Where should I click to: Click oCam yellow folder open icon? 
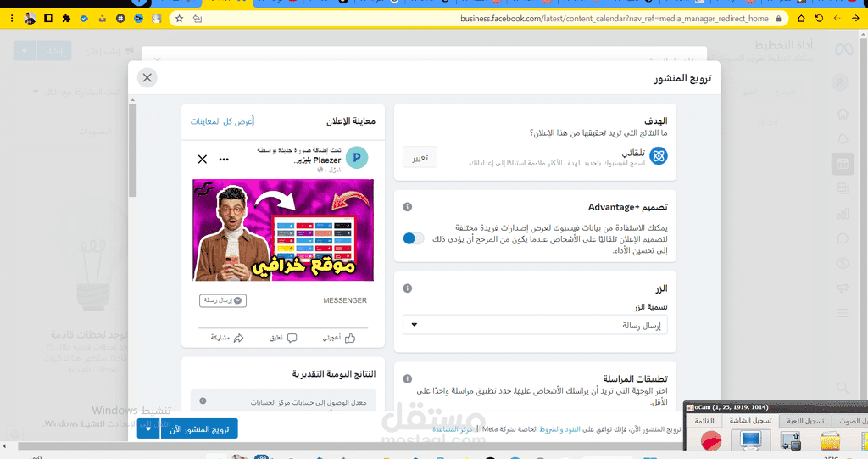[830, 441]
